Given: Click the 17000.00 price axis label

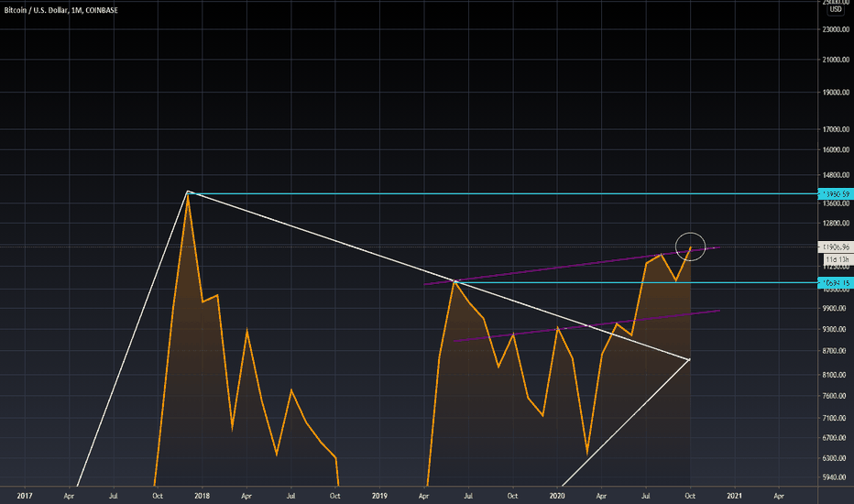Looking at the screenshot, I should (836, 129).
